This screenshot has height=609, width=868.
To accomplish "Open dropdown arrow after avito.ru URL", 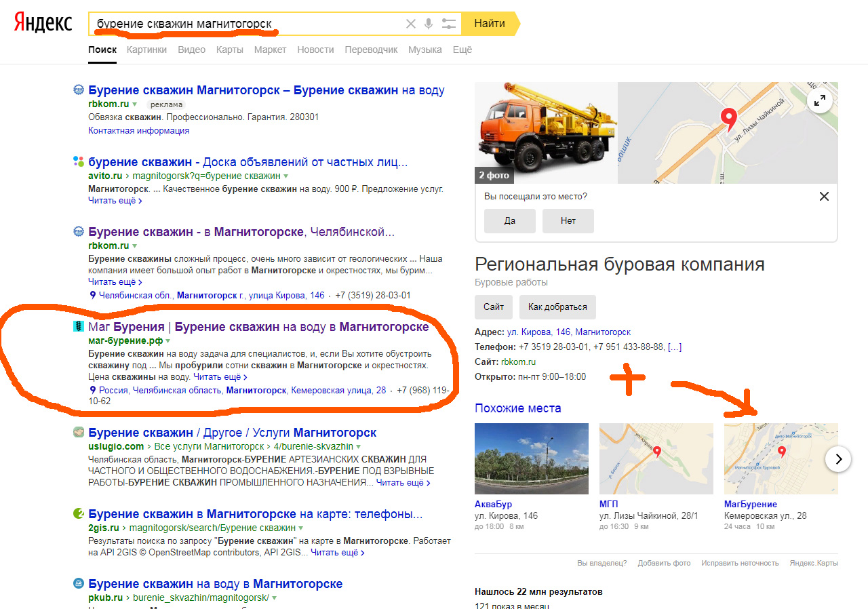I will [285, 176].
